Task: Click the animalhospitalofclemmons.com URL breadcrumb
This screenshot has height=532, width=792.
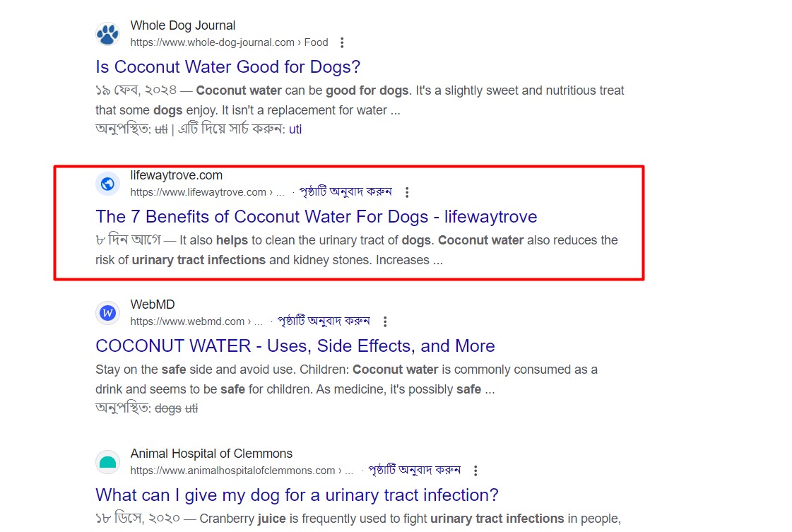Action: coord(232,471)
